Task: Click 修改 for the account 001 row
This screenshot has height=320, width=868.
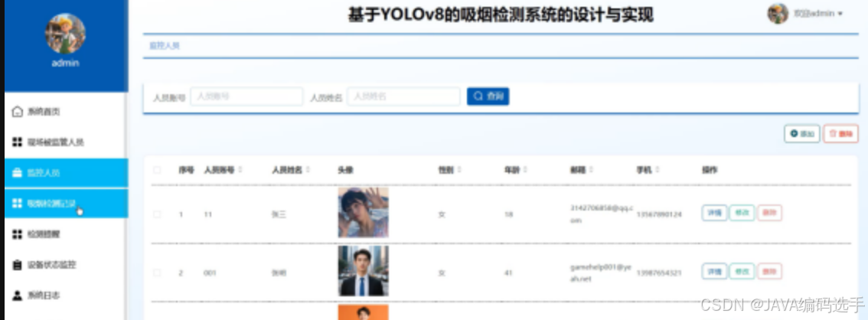Action: click(x=742, y=271)
